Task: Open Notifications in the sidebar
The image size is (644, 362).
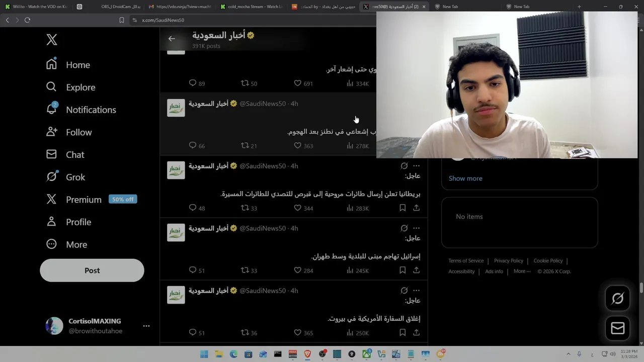Action: tap(81, 110)
